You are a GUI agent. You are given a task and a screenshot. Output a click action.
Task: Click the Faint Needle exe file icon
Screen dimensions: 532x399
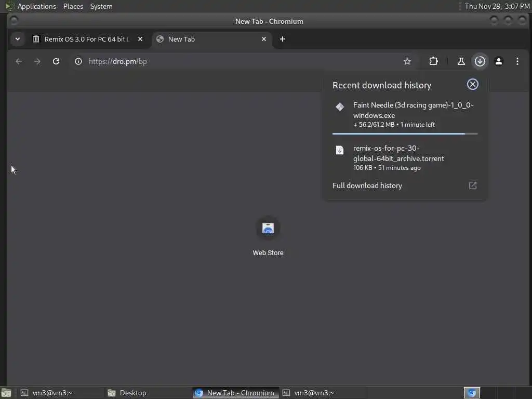[340, 107]
